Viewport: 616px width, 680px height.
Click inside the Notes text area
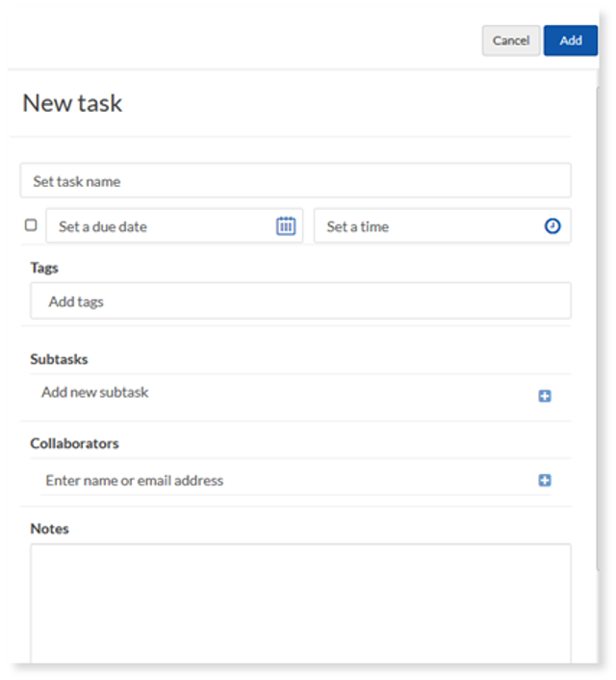(300, 603)
